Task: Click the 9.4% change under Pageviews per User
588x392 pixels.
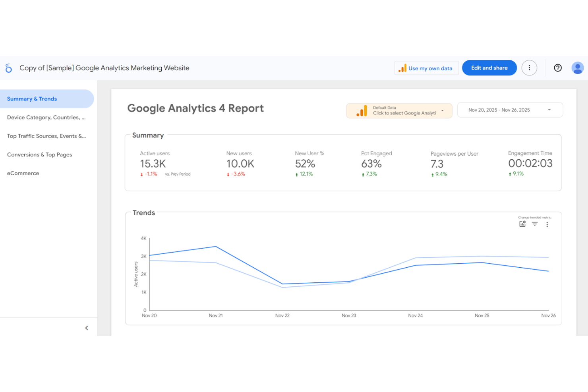Action: 439,174
